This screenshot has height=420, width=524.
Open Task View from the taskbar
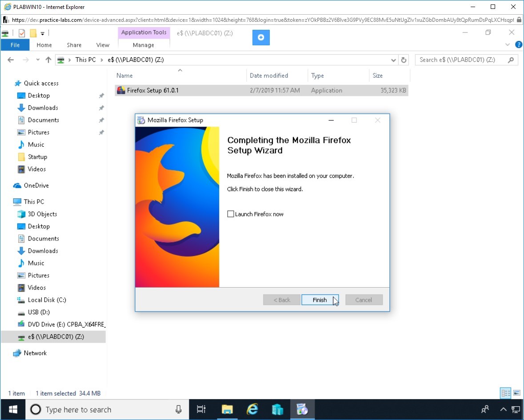pyautogui.click(x=201, y=409)
